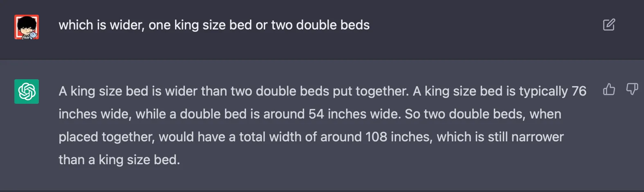Click the green ChatGPT logo avatar
Viewport: 644px width, 192px height.
(27, 92)
